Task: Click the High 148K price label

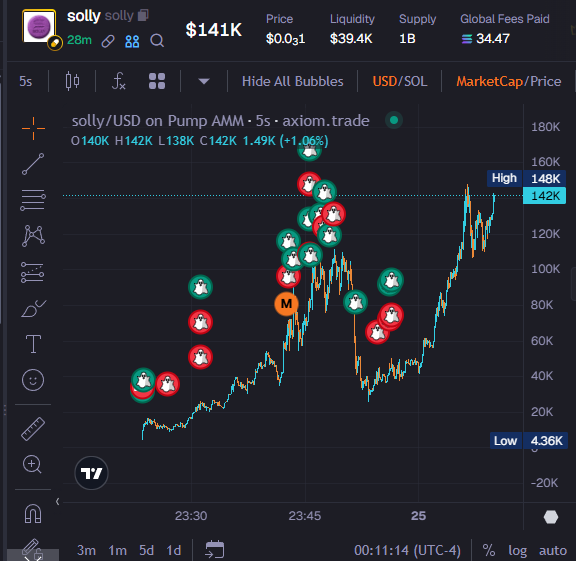Action: (526, 178)
